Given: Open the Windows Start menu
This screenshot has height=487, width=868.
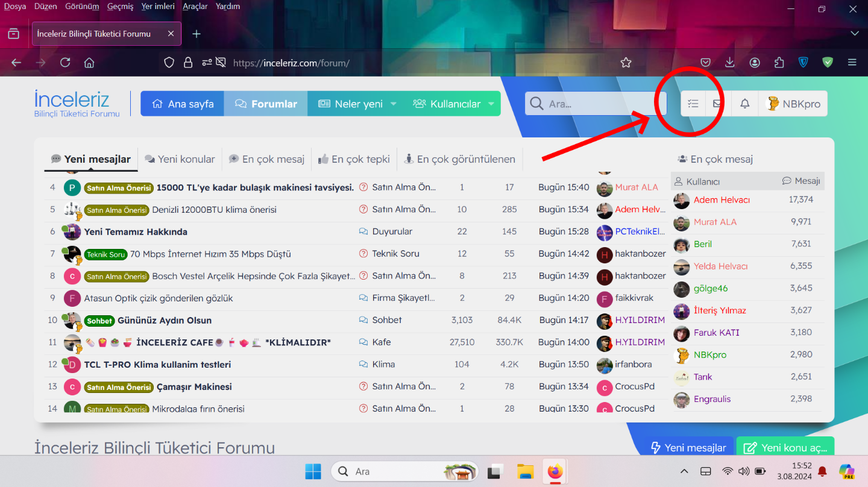Looking at the screenshot, I should coord(313,471).
